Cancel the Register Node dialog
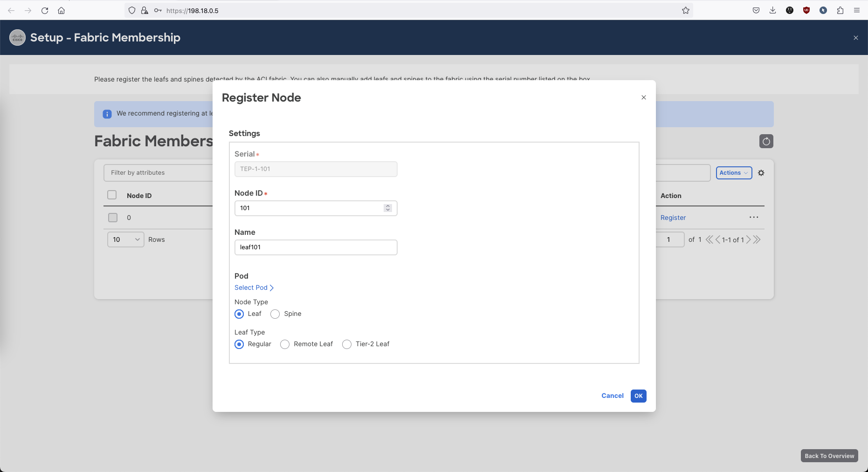868x472 pixels. (x=612, y=396)
